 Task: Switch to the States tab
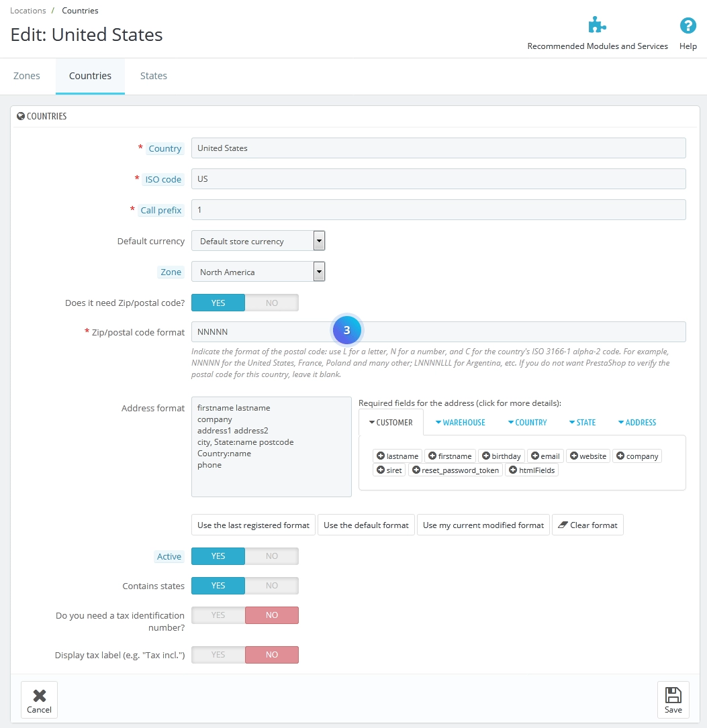click(x=153, y=75)
